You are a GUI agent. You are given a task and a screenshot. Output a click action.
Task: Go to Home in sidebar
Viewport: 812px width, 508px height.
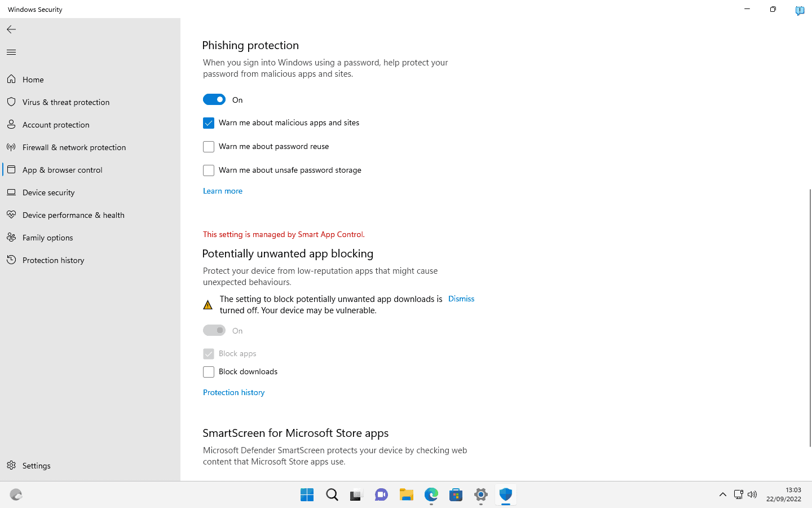pyautogui.click(x=33, y=80)
